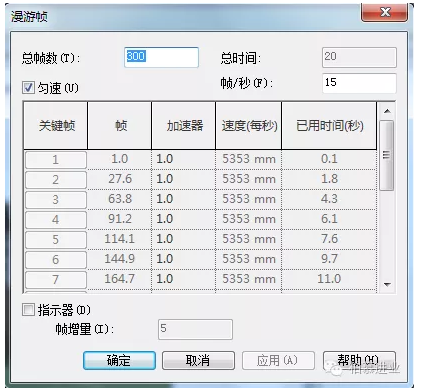Screen dimensions: 421x392
Task: Click frame cell 63.8
Action: click(x=120, y=199)
